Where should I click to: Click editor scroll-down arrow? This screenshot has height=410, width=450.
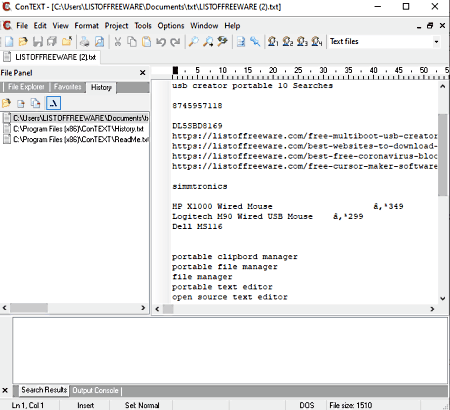442,299
